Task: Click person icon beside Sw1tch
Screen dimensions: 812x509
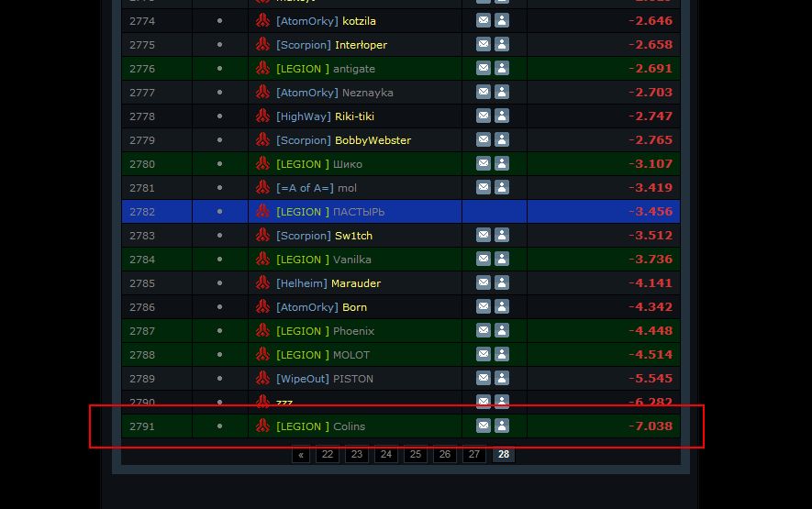Action: (x=501, y=235)
